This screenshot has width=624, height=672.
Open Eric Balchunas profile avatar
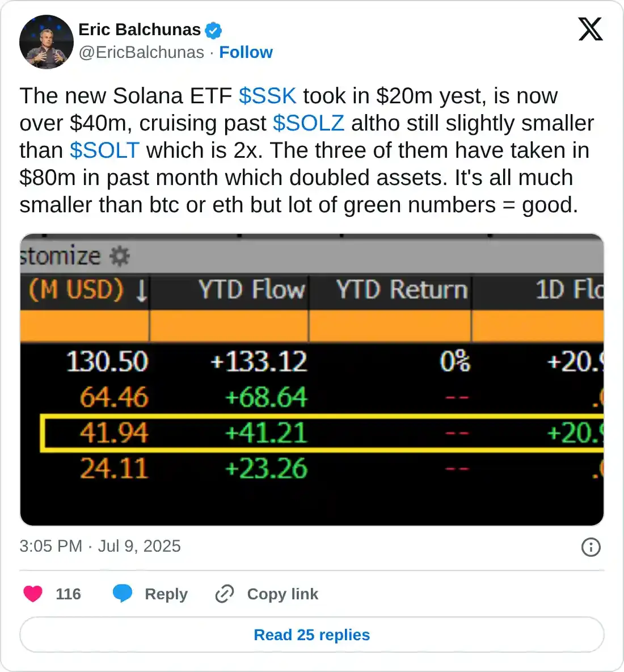click(x=47, y=42)
